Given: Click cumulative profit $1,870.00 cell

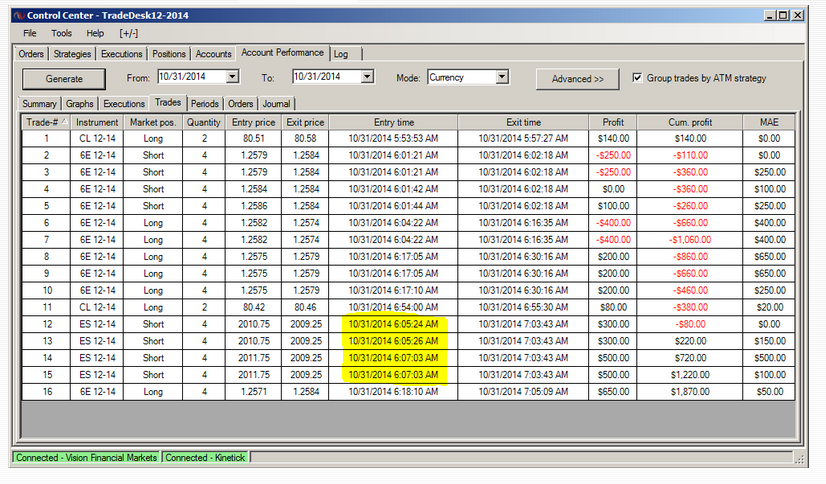Looking at the screenshot, I should point(690,391).
